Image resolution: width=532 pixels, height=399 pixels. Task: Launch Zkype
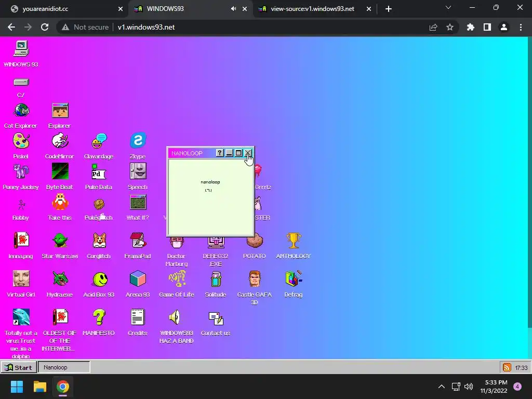[x=138, y=141]
